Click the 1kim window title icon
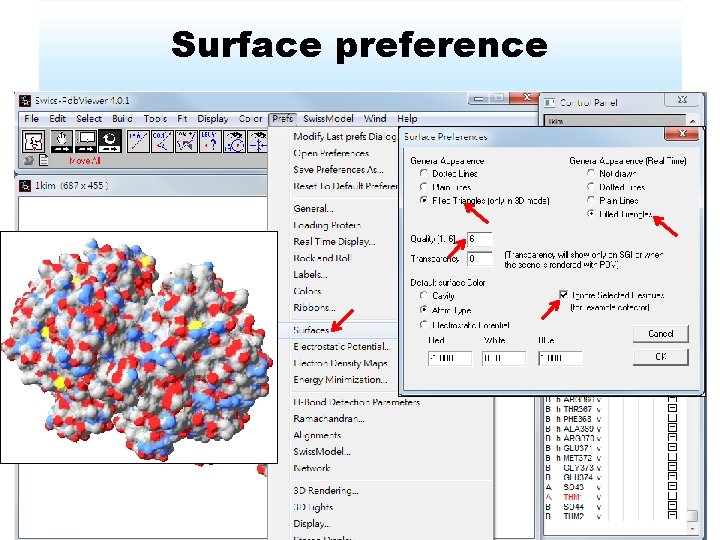 coord(24,186)
